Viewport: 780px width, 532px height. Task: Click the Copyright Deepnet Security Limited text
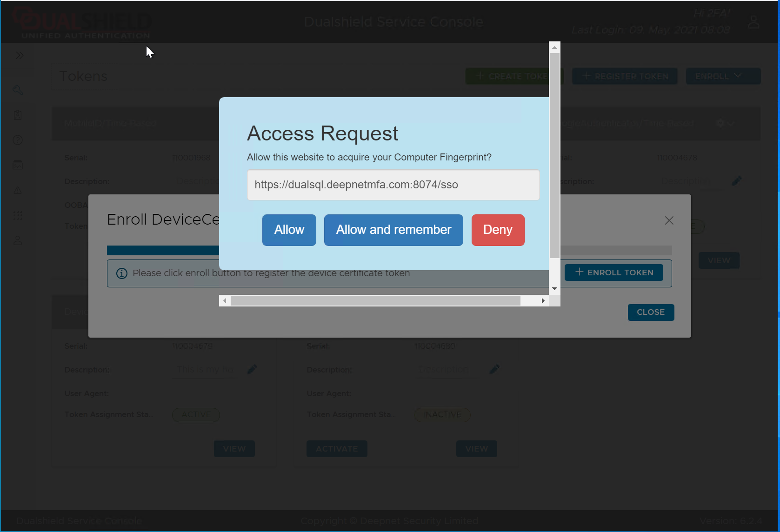click(389, 521)
